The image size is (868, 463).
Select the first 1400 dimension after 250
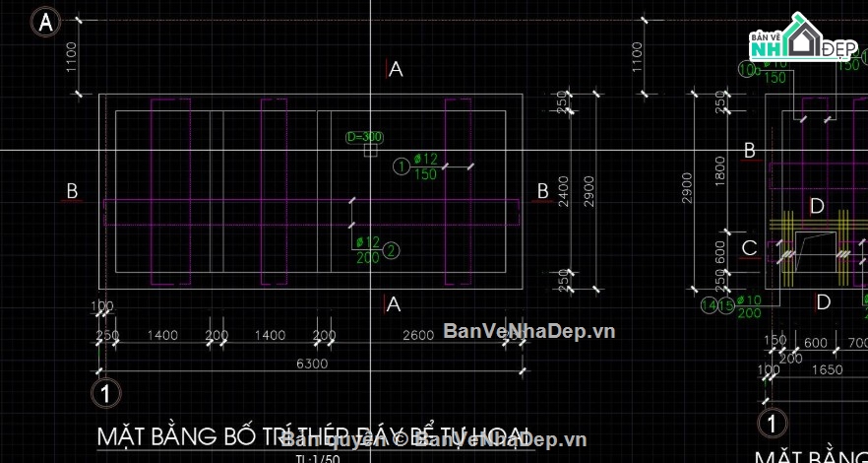[162, 335]
